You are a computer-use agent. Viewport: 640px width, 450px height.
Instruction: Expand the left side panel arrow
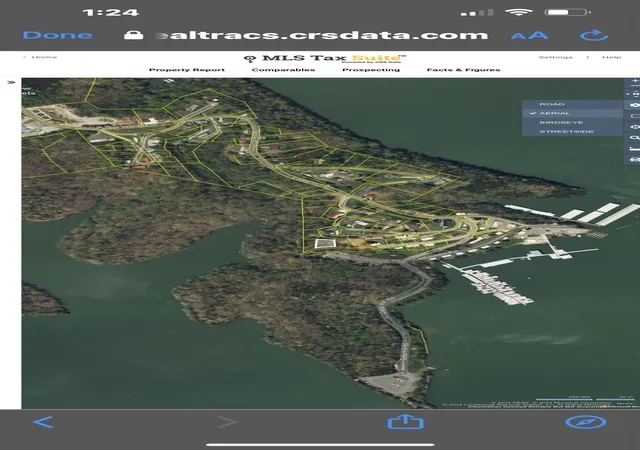point(11,82)
